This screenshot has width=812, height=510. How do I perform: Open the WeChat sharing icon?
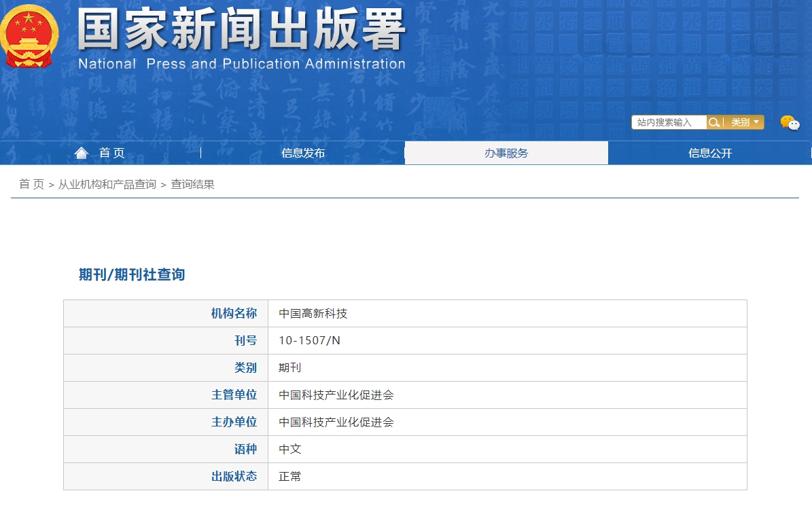point(790,123)
